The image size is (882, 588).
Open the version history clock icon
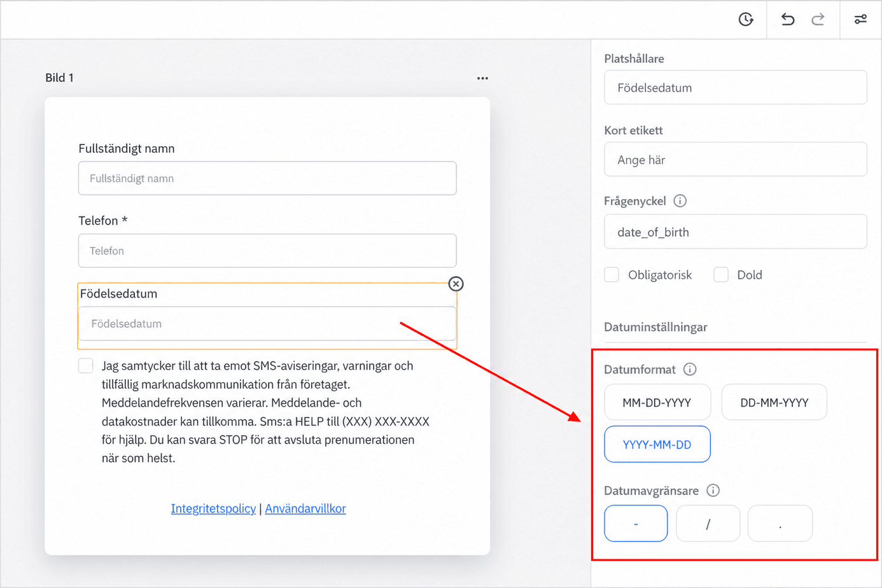[746, 20]
